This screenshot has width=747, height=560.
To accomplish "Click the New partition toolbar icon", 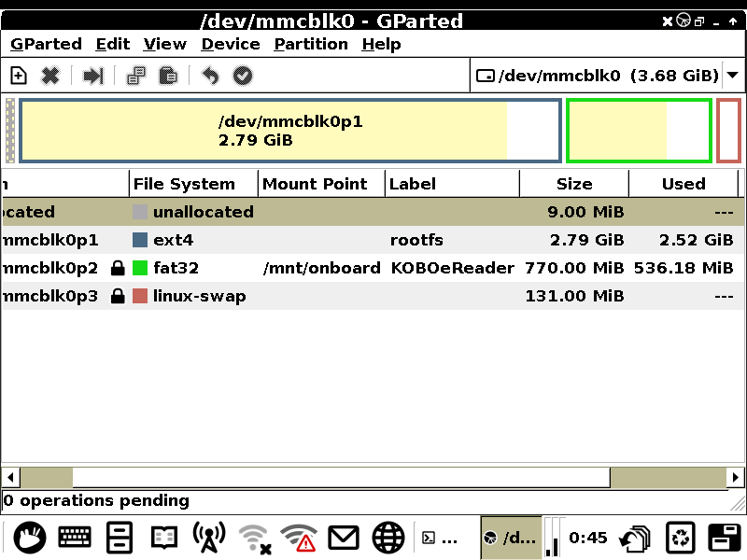I will 19,76.
